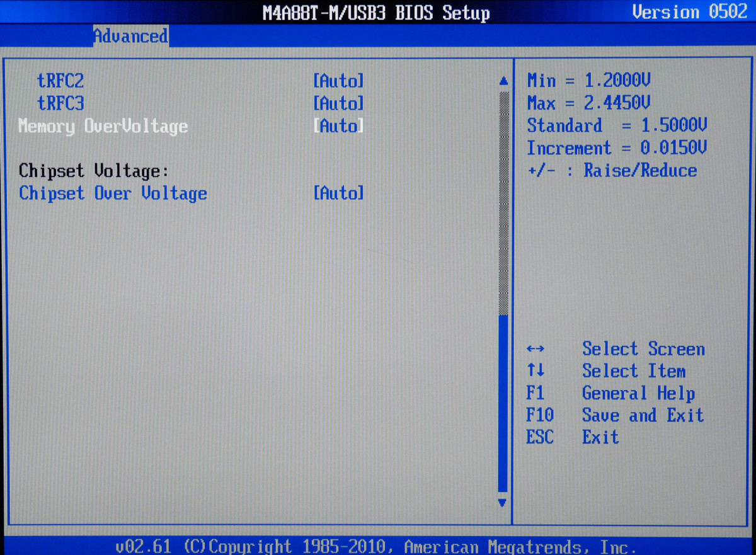Click the scrollbar down arrow
Screen dimensions: 756x555
coord(502,503)
